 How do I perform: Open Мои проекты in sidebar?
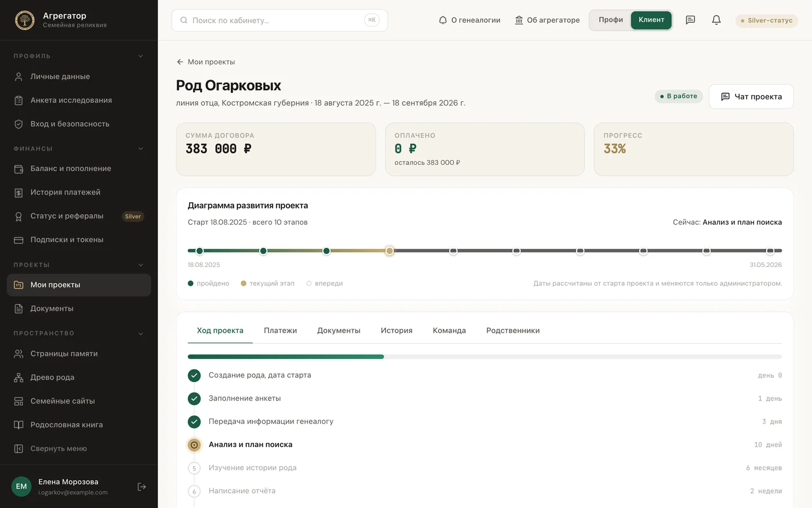pos(79,285)
